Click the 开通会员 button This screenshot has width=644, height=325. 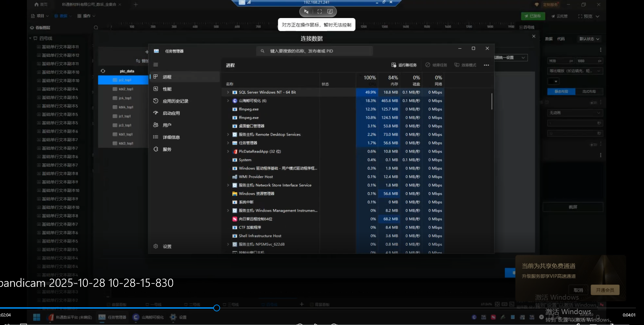point(605,290)
